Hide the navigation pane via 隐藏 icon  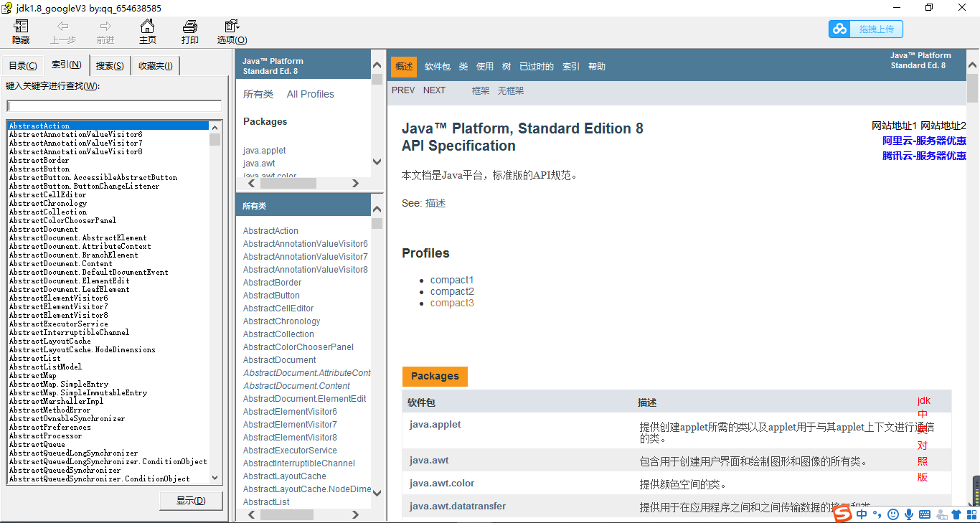coord(20,32)
